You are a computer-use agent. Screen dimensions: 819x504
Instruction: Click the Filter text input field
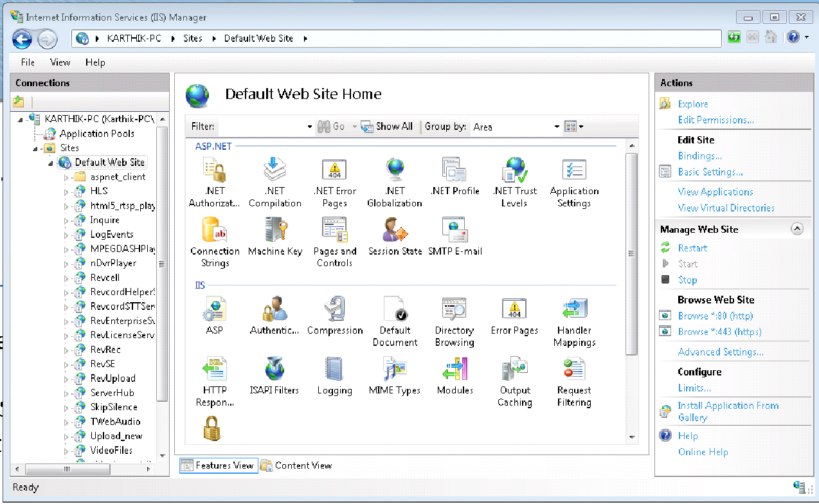click(x=260, y=127)
